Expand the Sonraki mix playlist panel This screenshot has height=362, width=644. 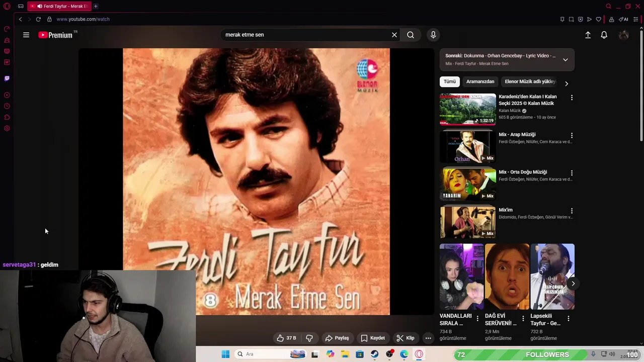[x=566, y=59]
